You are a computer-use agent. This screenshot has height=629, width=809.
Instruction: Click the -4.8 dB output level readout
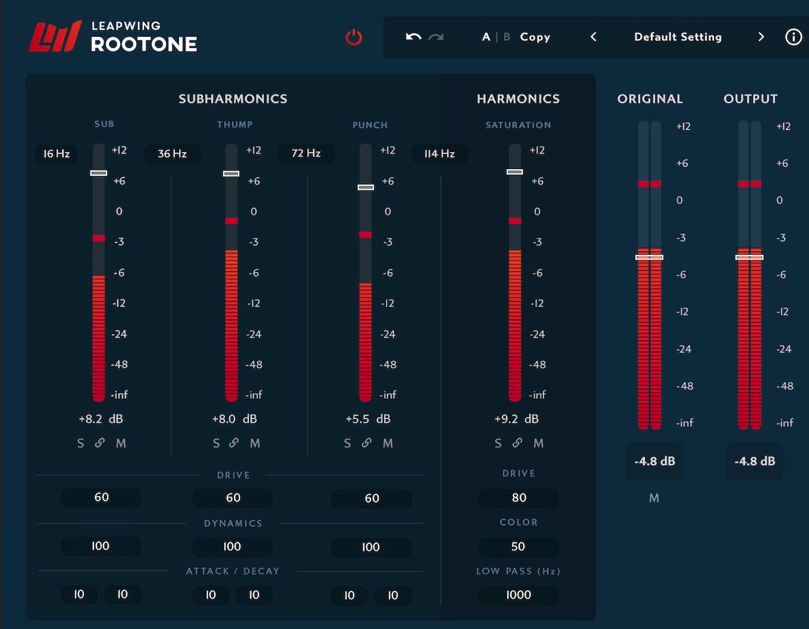coord(753,461)
